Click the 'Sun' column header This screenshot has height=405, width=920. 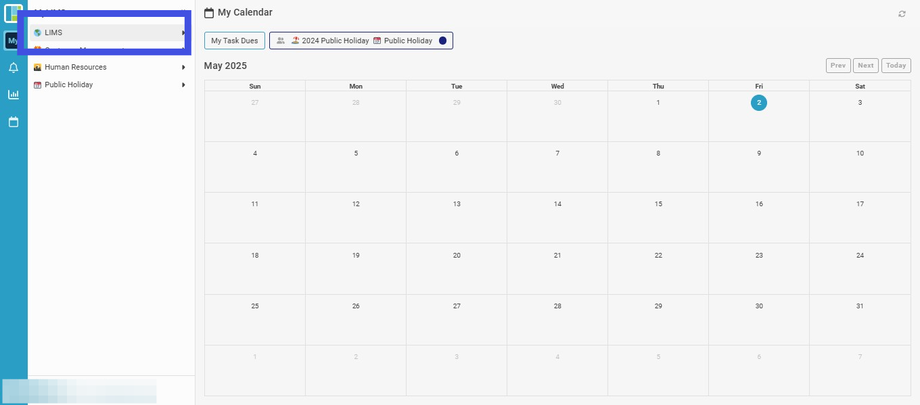(x=255, y=86)
